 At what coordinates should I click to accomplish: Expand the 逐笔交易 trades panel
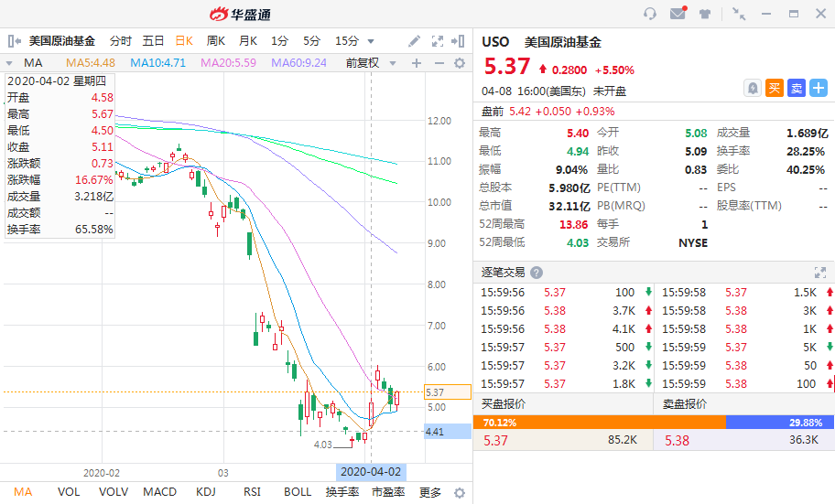point(820,273)
